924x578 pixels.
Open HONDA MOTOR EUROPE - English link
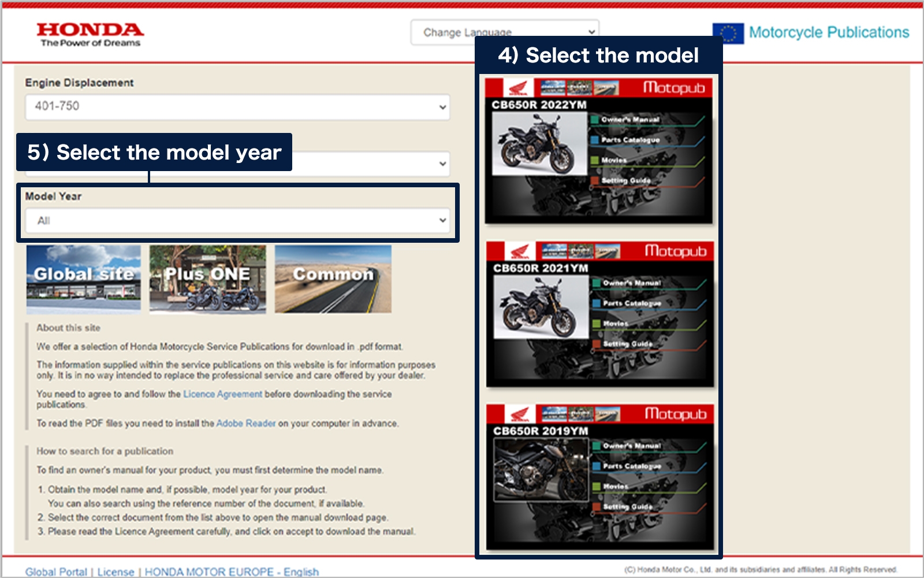tap(232, 572)
